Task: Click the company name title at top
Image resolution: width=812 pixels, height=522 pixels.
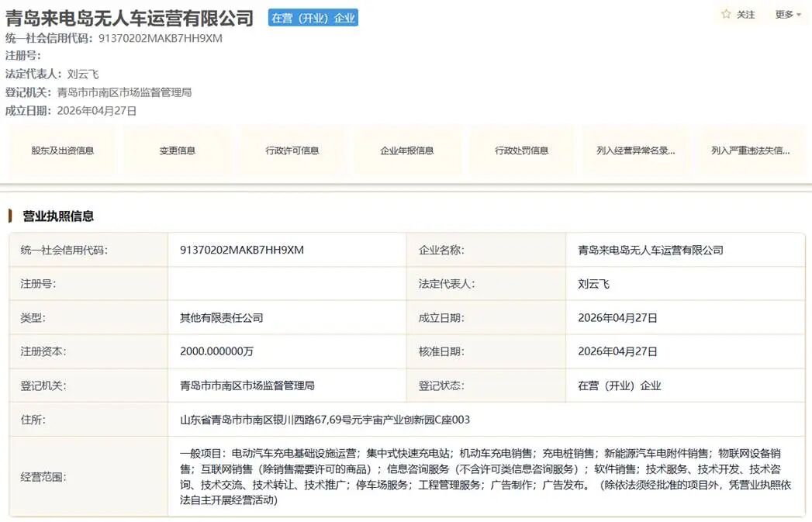Action: [130, 18]
